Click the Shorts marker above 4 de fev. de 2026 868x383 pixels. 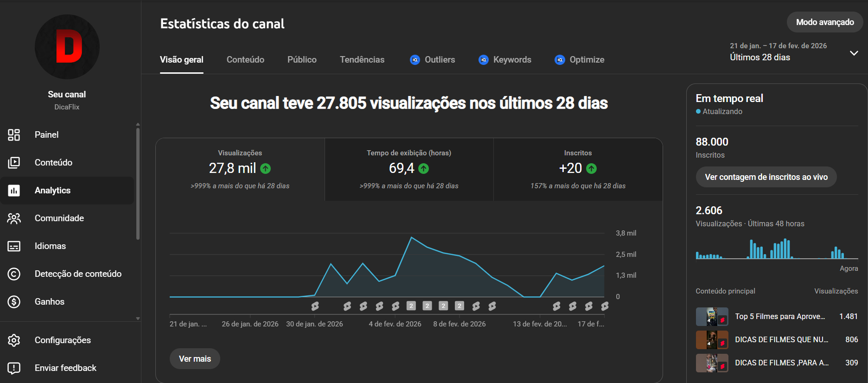tap(396, 306)
